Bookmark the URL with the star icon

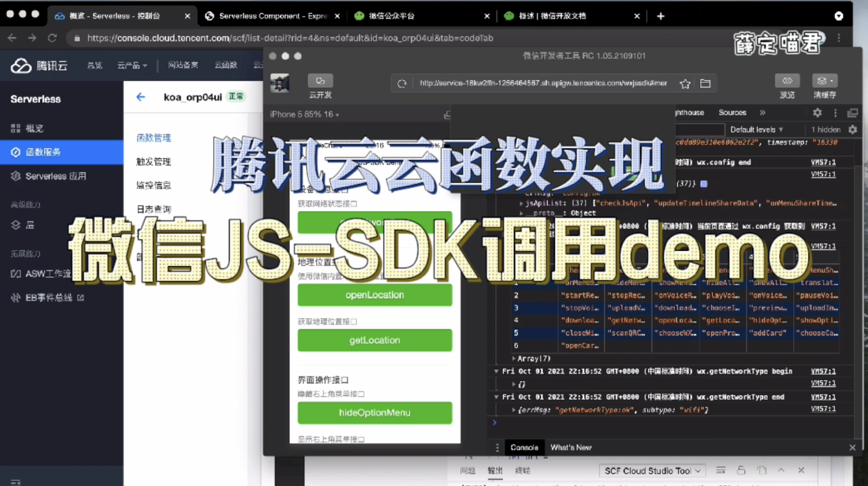(x=685, y=83)
